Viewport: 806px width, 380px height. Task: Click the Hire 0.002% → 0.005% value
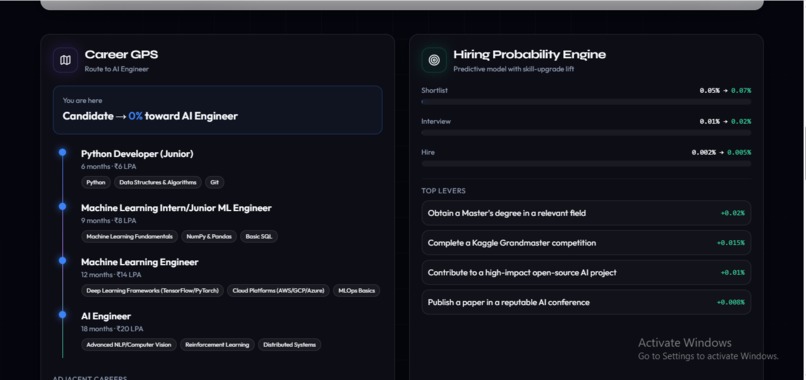click(x=721, y=152)
